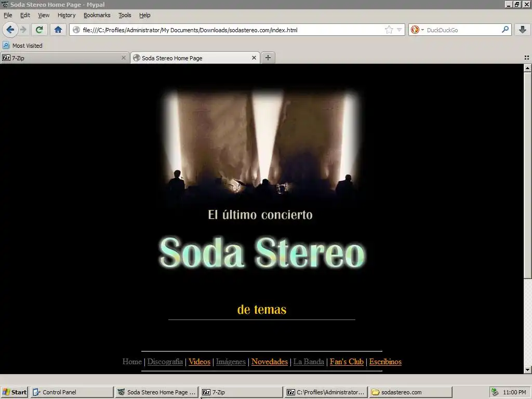Click the scrollbar up arrow
This screenshot has height=399, width=532.
tap(527, 68)
